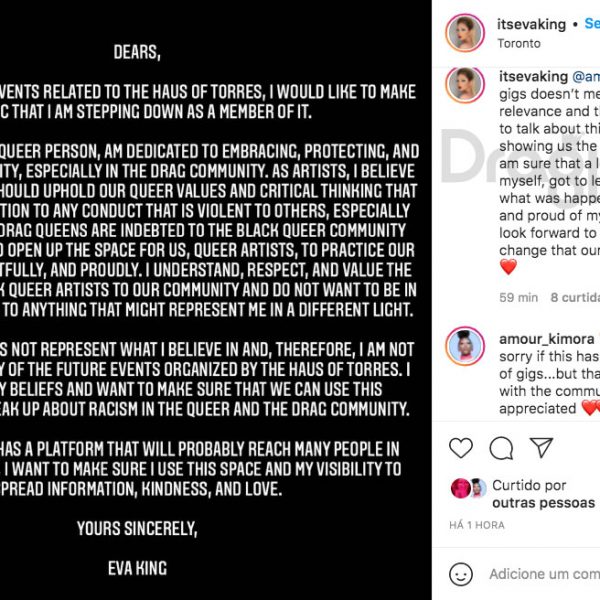Open amour_kimora's profile picture

point(465,346)
